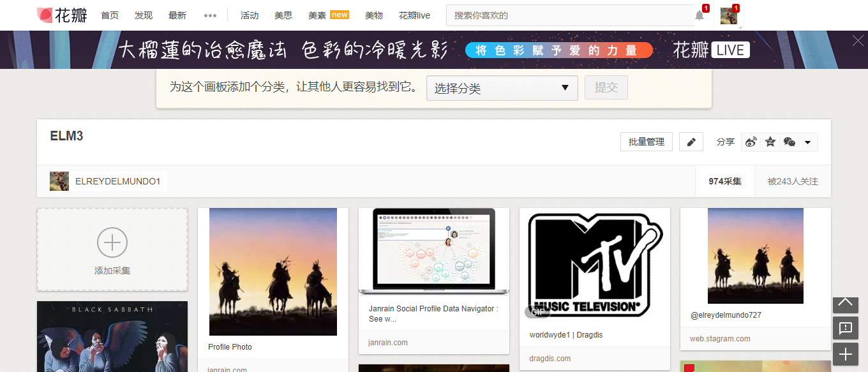This screenshot has width=868, height=372.
Task: Click the pencil edit board icon
Action: pyautogui.click(x=691, y=142)
